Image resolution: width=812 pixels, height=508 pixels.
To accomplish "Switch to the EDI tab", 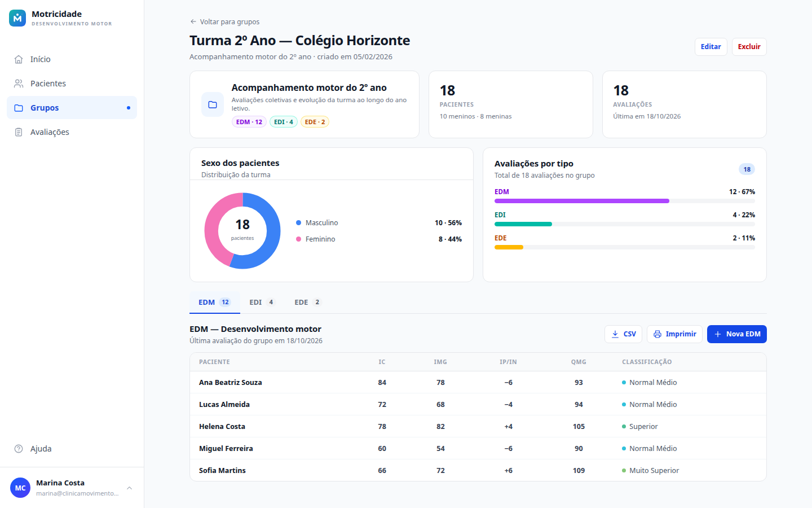I will [262, 303].
